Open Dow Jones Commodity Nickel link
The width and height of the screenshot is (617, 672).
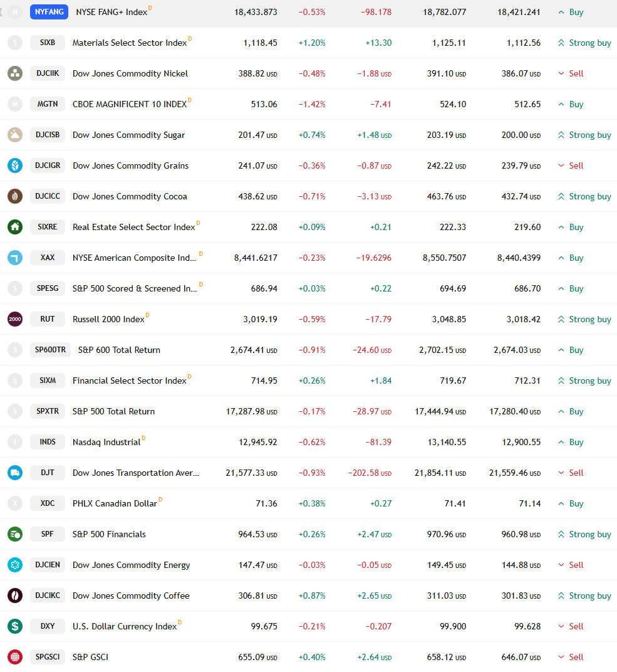[x=130, y=74]
